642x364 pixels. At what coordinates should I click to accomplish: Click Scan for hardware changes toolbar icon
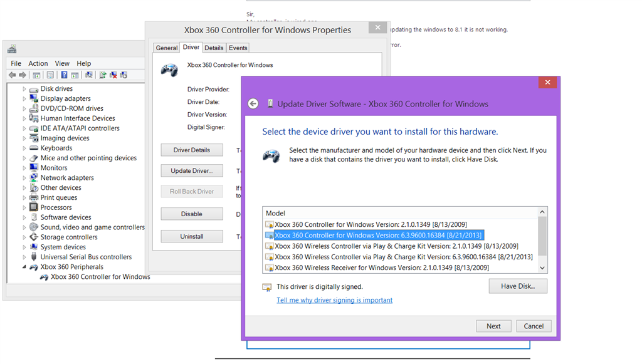[x=88, y=75]
